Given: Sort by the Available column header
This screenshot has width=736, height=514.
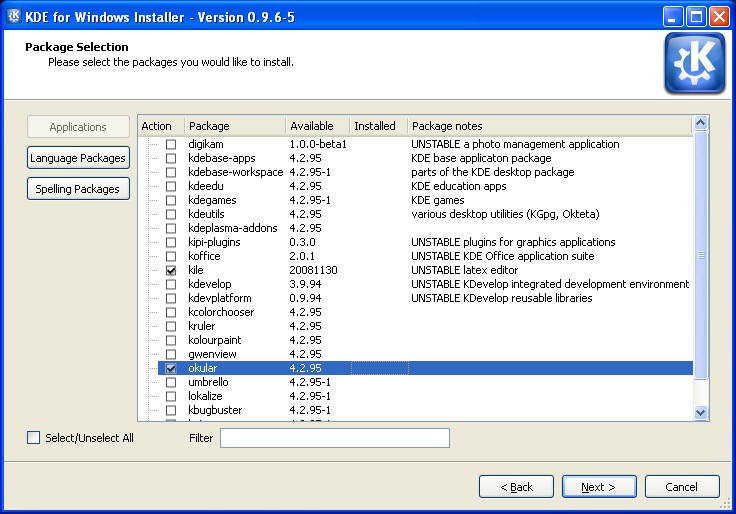Looking at the screenshot, I should (x=318, y=126).
